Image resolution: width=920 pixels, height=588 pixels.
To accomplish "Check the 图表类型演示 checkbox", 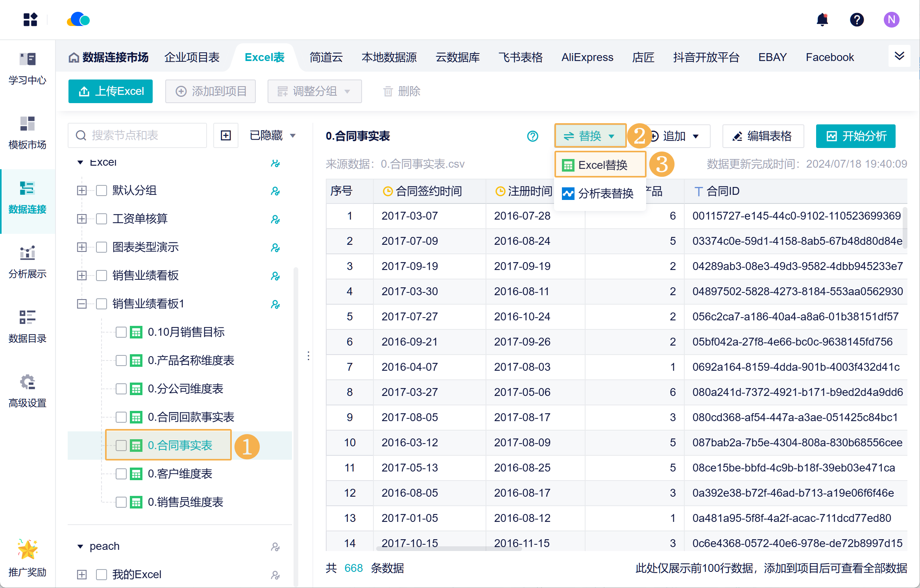I will (x=102, y=247).
